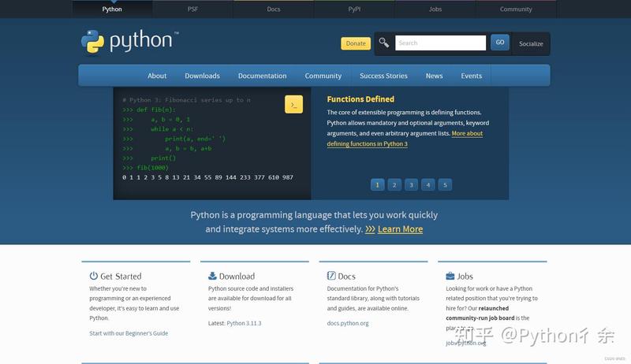Click the Get Started heading
The width and height of the screenshot is (631, 364).
click(121, 276)
